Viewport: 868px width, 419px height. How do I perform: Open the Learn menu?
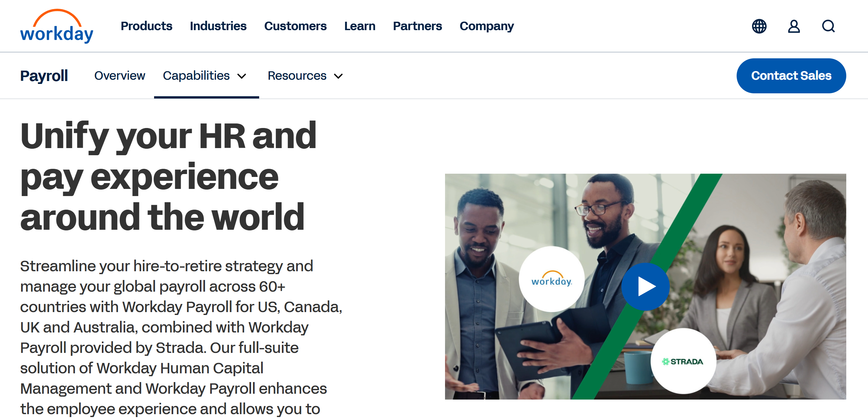[x=359, y=26]
